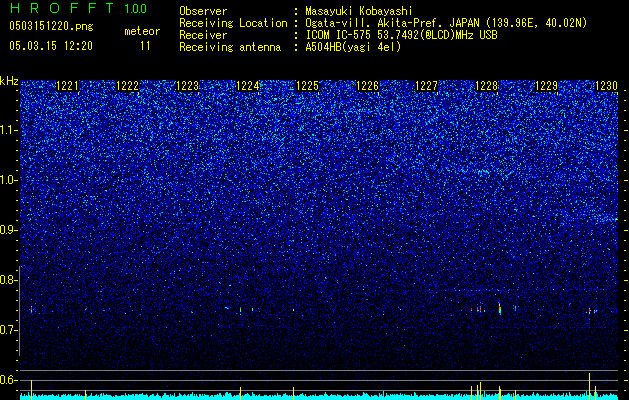This screenshot has height=400, width=629.
Task: Click the 1230 time marker
Action: pos(607,86)
